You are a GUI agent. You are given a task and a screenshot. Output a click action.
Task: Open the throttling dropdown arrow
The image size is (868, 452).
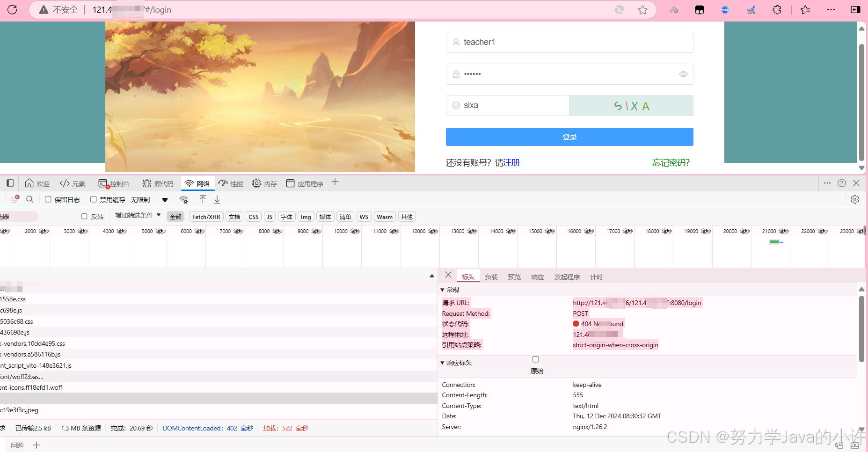point(165,200)
